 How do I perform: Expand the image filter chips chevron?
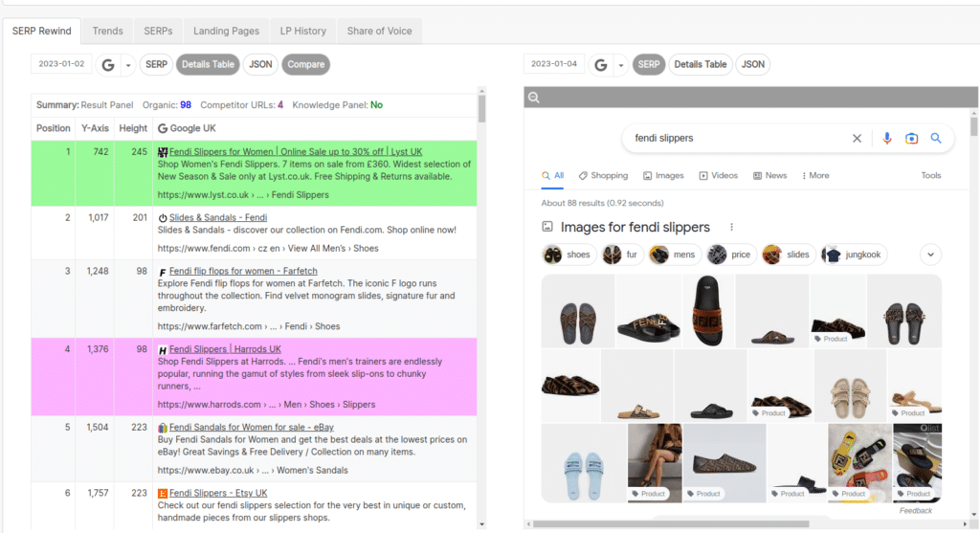coord(930,255)
